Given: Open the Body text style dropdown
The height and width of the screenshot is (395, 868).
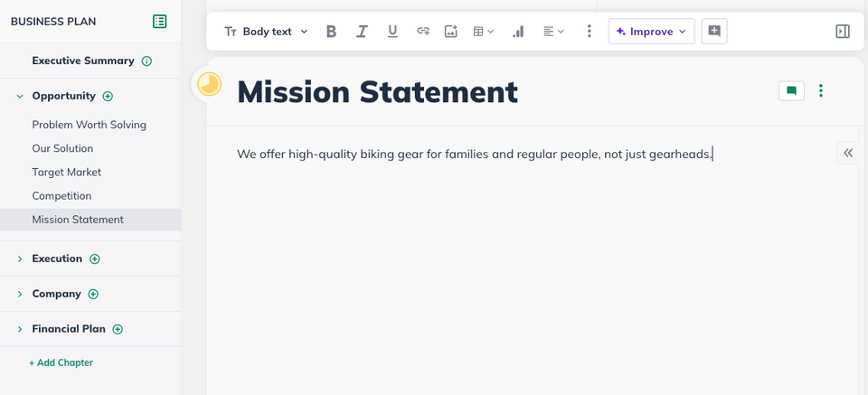Looking at the screenshot, I should click(266, 32).
